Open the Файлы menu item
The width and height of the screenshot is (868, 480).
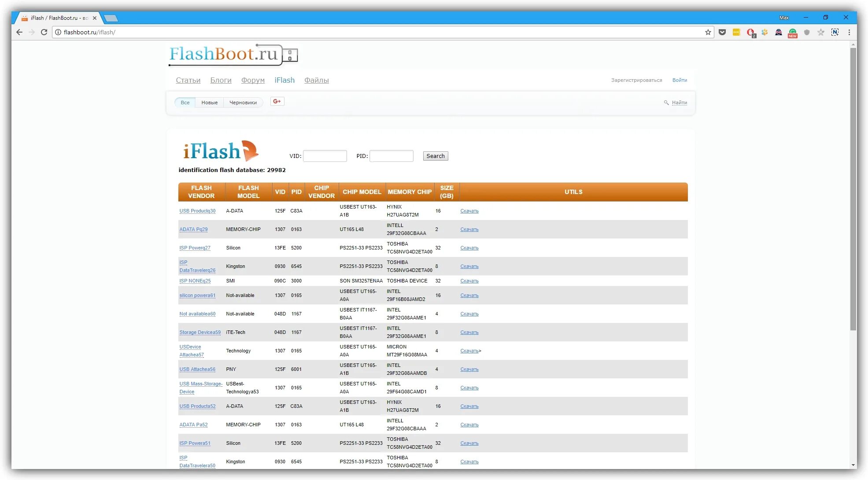[316, 80]
